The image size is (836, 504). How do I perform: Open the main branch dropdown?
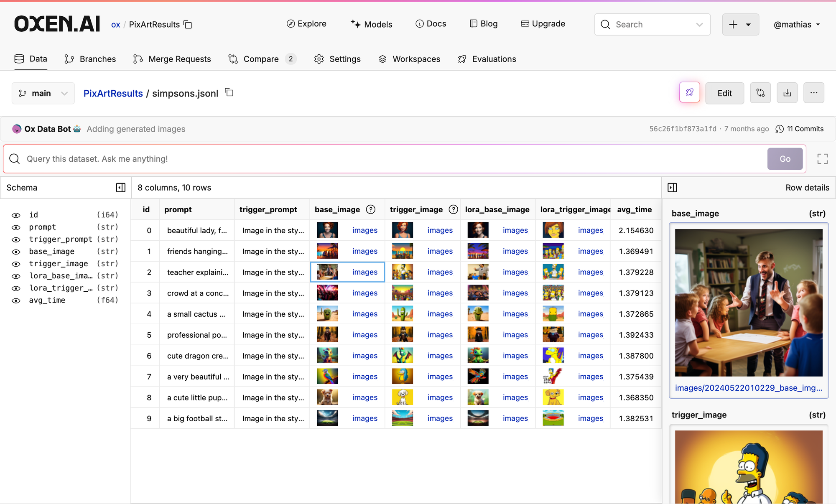(x=43, y=93)
